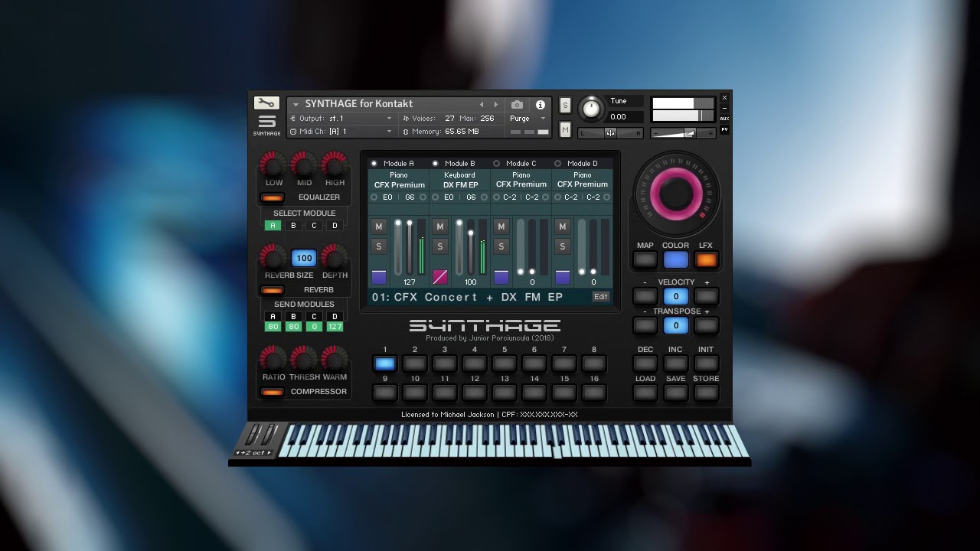
Task: Click the camera snapshot icon in the header
Action: click(x=517, y=106)
